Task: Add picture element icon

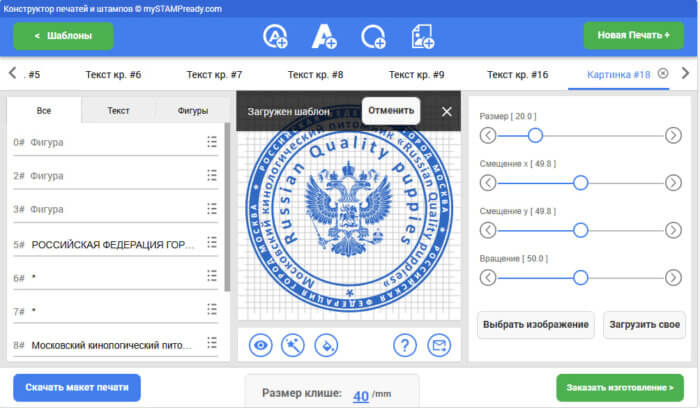Action: coord(422,37)
